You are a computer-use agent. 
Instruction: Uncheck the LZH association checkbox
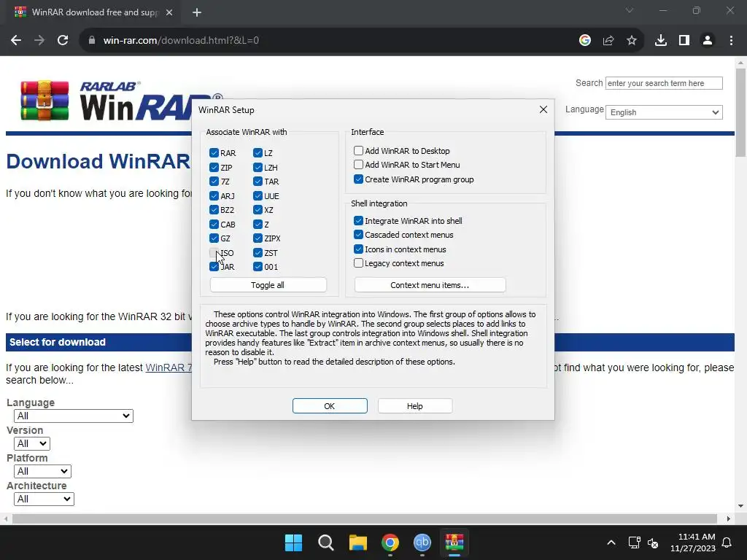[x=258, y=167]
